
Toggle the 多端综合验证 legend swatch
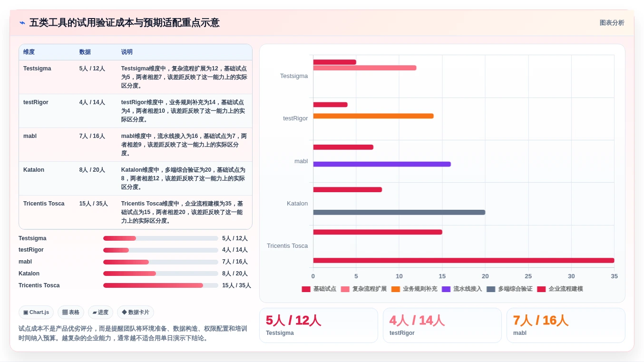[x=491, y=289]
